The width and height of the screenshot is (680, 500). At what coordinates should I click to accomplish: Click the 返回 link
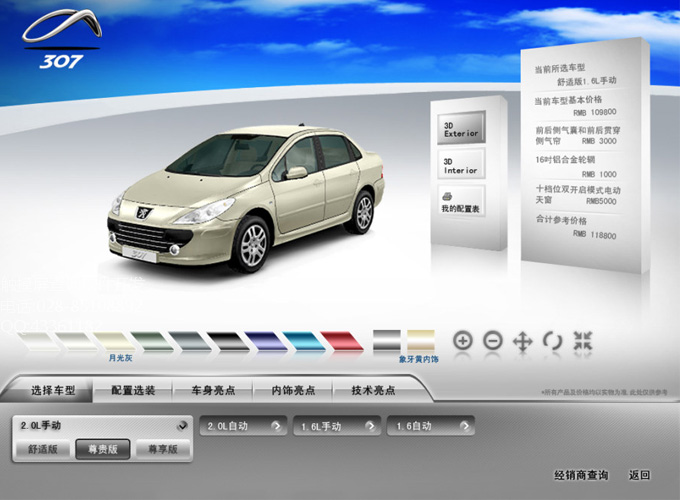(x=640, y=475)
